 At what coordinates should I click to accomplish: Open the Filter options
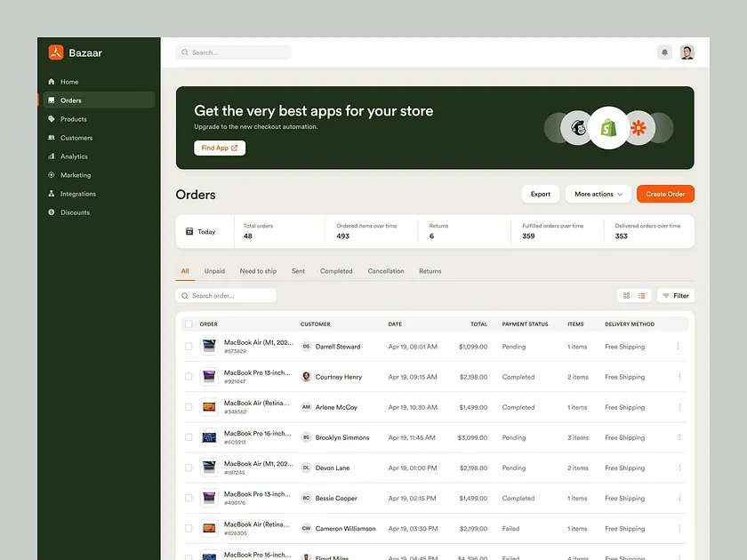pyautogui.click(x=676, y=296)
